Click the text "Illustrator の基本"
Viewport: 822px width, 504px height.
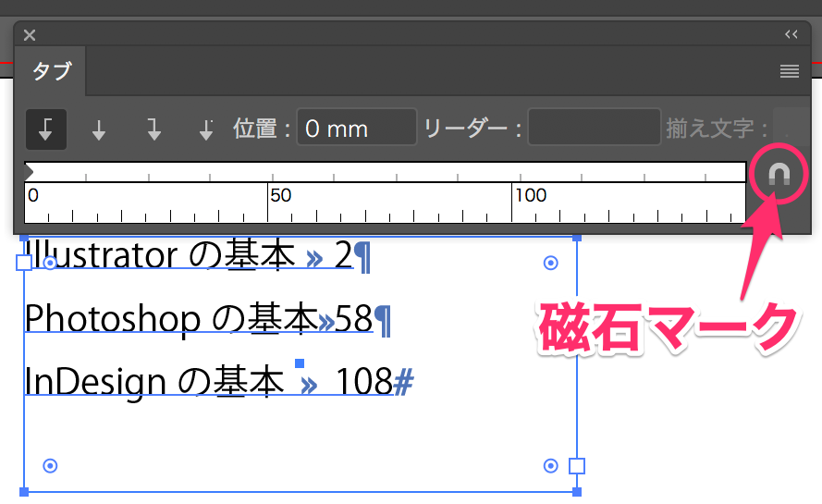pyautogui.click(x=160, y=255)
